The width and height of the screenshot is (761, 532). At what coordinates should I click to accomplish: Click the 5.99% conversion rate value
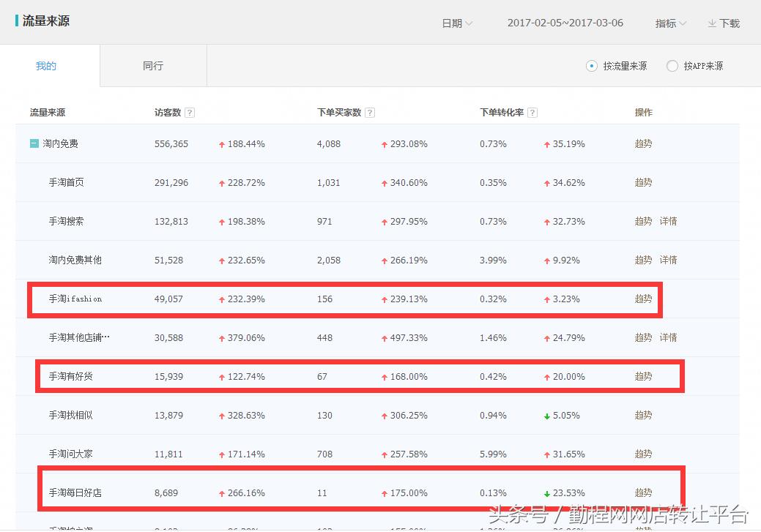(493, 454)
